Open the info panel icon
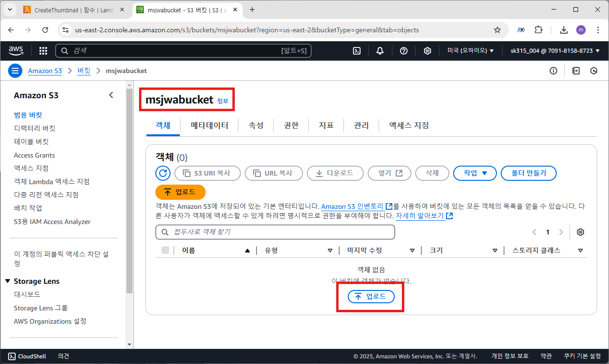 pos(553,71)
